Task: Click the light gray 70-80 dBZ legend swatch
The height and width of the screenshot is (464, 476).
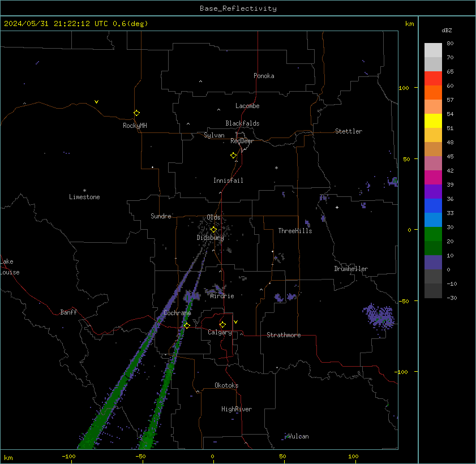Action: tap(433, 50)
